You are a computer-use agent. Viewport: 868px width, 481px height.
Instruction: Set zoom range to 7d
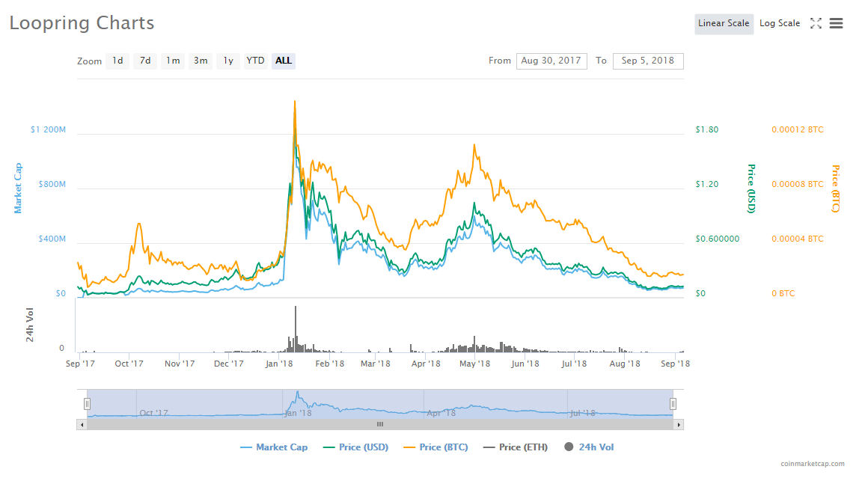coord(145,61)
